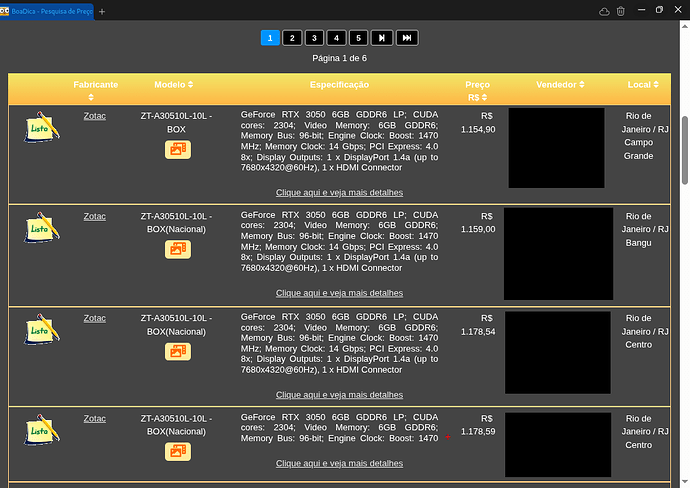
Task: Sort table by Vendedor column
Action: coord(560,84)
